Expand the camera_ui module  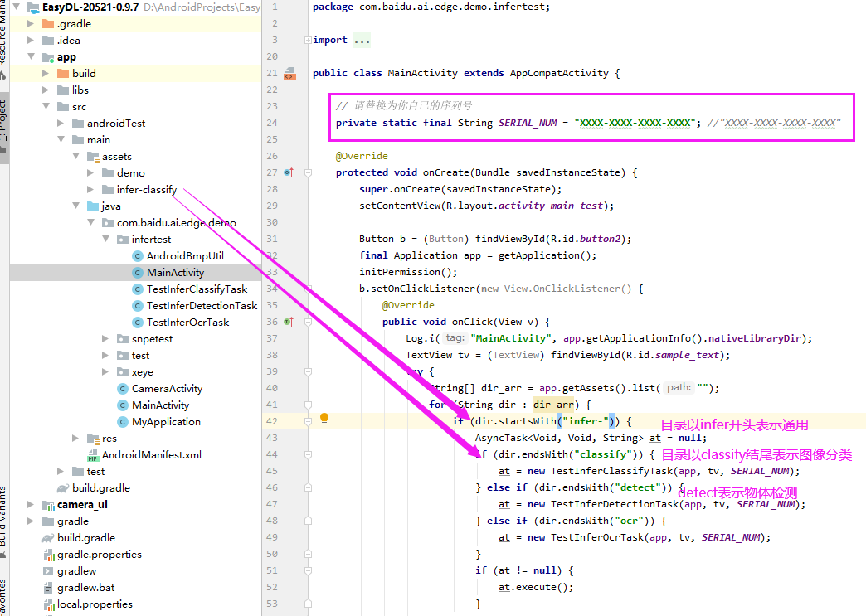coord(31,505)
